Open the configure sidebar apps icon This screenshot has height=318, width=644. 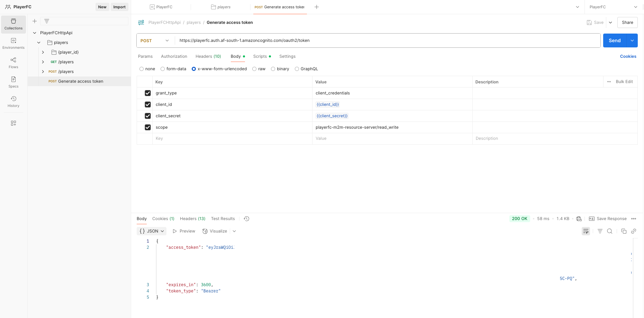(13, 123)
